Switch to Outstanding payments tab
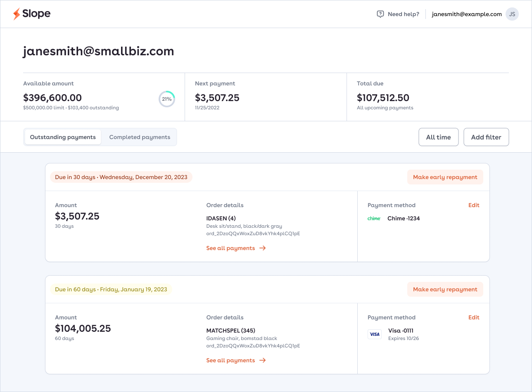This screenshot has width=532, height=392. (63, 137)
